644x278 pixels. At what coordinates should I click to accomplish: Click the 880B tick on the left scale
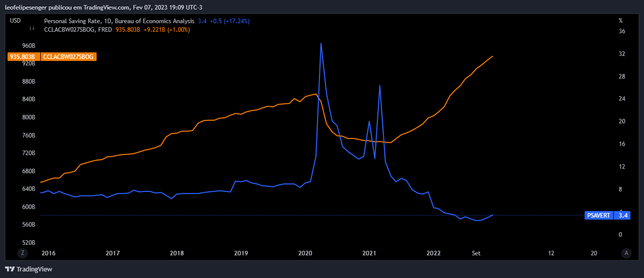point(29,82)
